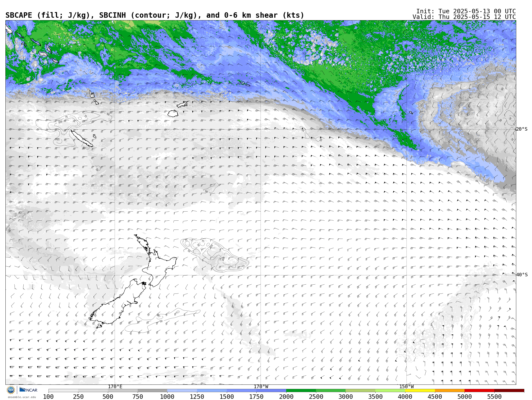This screenshot has height=400, width=532.
Task: Pick the lightest gray 100-250 colorbar segment
Action: [x=63, y=390]
